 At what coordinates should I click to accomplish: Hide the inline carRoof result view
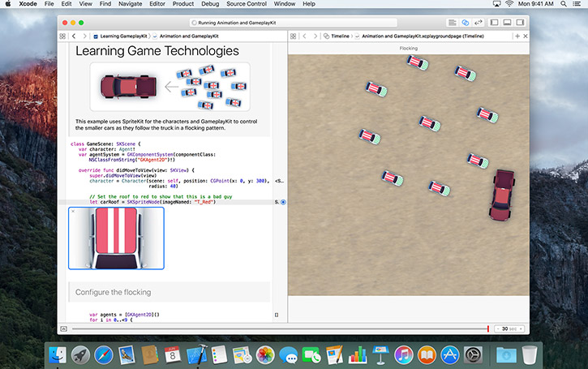click(x=73, y=211)
